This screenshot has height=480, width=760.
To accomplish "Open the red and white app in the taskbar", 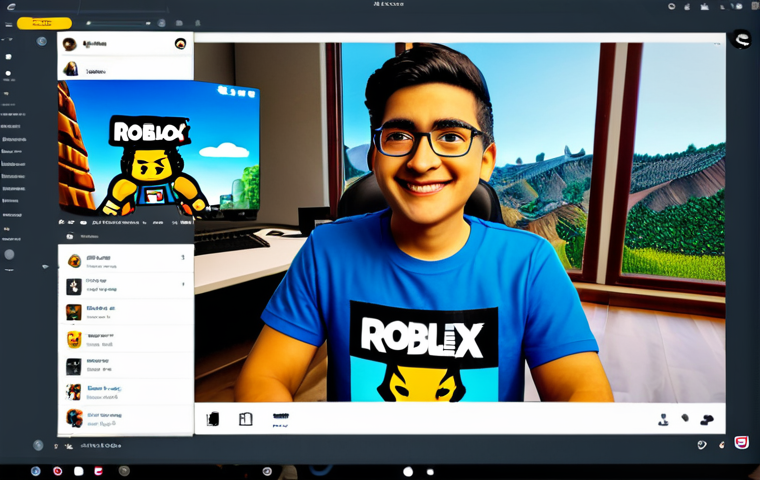I will pos(98,471).
